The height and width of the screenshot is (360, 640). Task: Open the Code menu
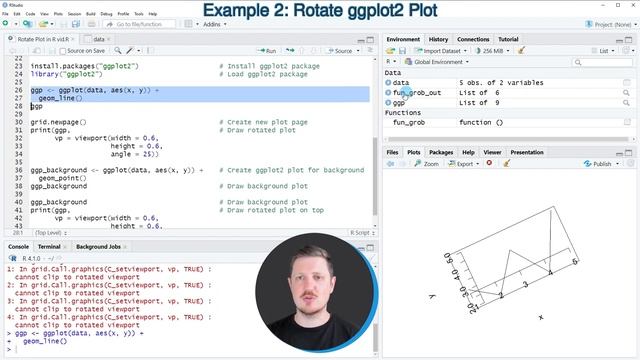pos(30,14)
